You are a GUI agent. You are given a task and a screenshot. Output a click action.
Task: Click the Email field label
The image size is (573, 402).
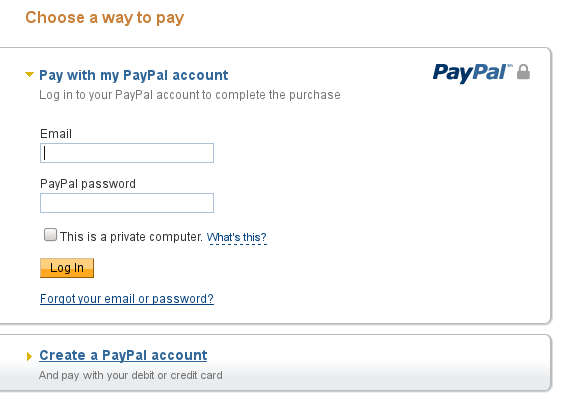click(x=56, y=134)
